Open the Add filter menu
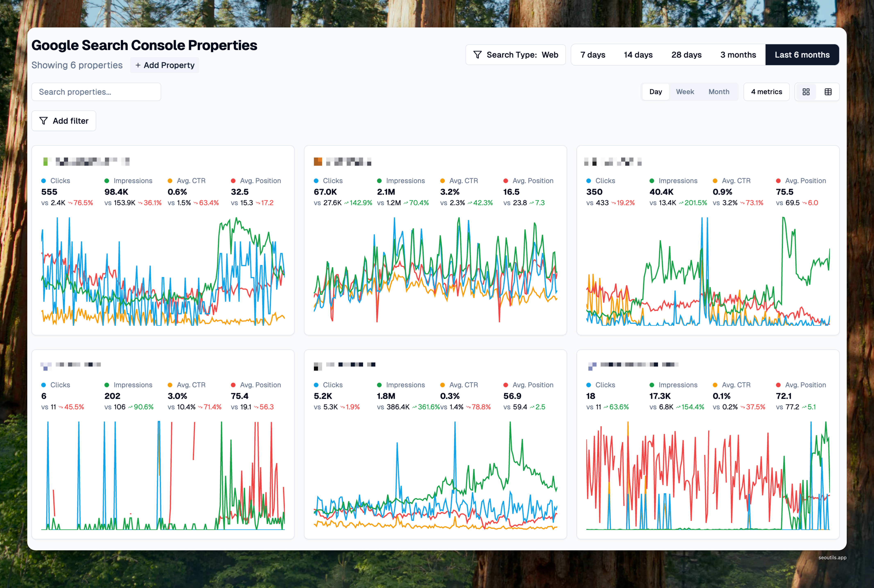This screenshot has width=874, height=588. [x=64, y=121]
